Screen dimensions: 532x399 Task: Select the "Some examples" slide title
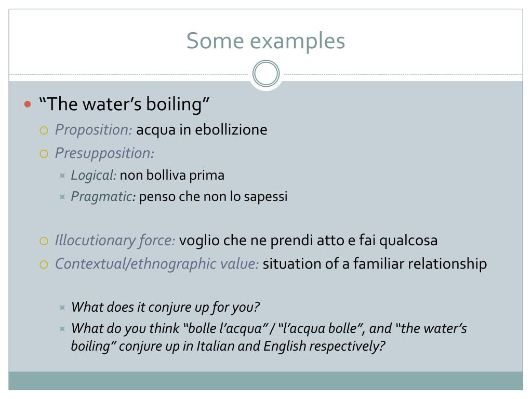click(265, 41)
